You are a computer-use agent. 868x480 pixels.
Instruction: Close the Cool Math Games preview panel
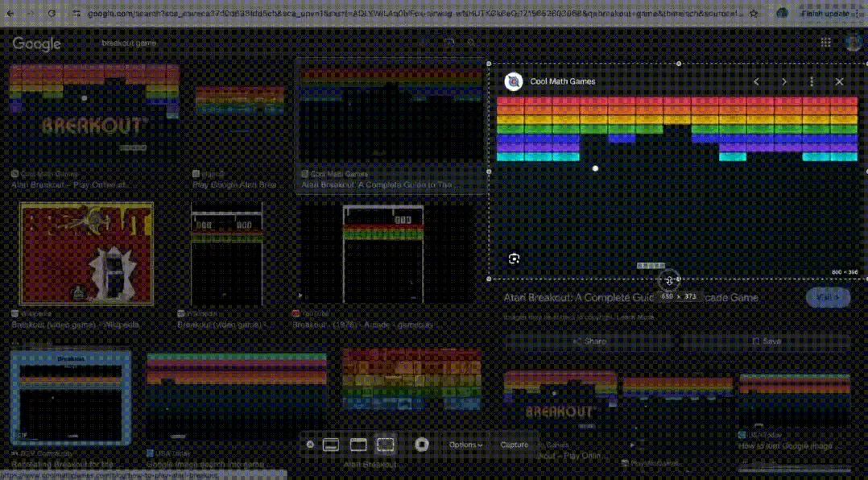click(839, 81)
